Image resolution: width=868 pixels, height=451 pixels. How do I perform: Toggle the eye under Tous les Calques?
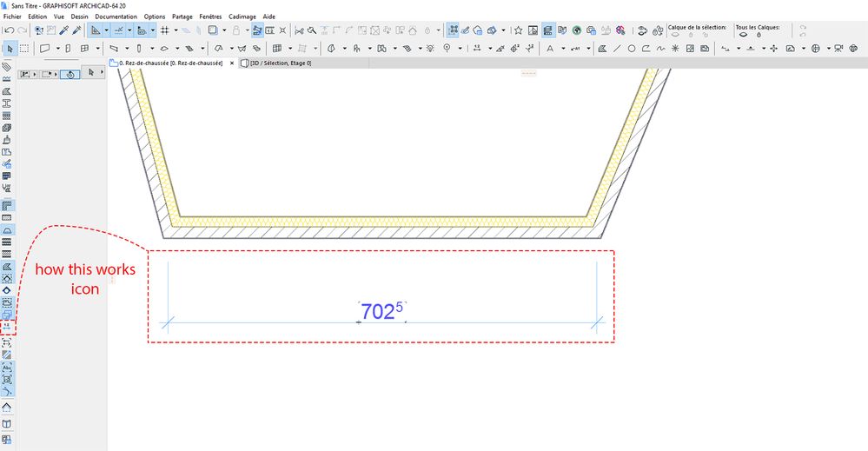click(744, 35)
